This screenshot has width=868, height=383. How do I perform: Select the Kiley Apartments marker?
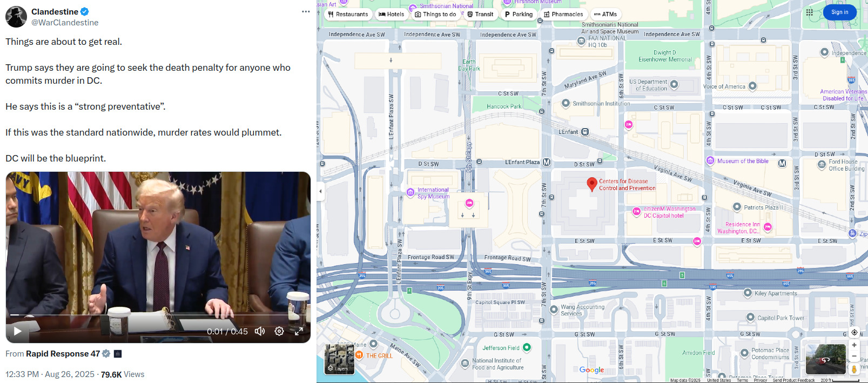tap(748, 293)
